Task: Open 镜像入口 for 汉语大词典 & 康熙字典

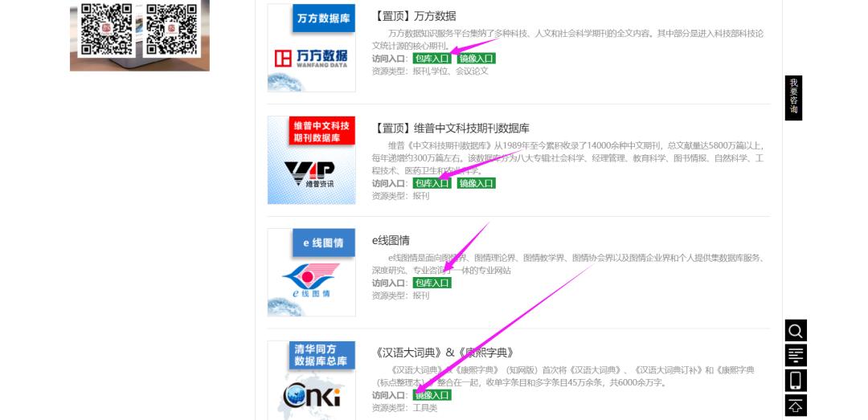Action: [432, 395]
